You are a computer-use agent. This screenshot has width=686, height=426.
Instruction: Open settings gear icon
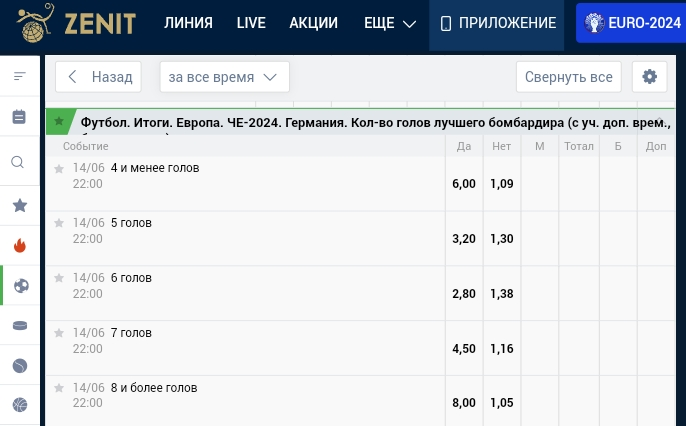(650, 77)
